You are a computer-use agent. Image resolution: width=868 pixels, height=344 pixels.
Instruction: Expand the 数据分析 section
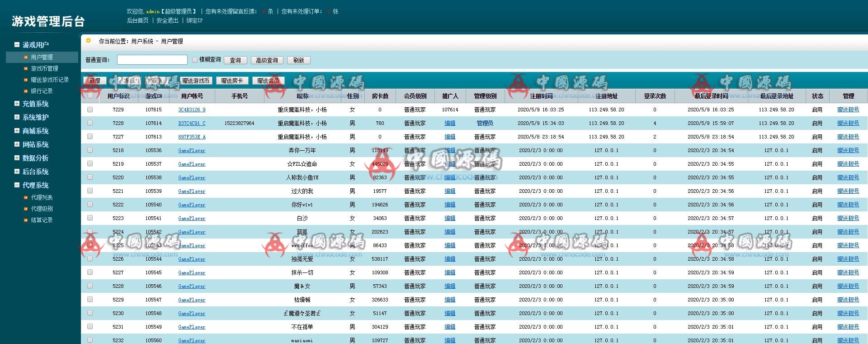(x=17, y=158)
